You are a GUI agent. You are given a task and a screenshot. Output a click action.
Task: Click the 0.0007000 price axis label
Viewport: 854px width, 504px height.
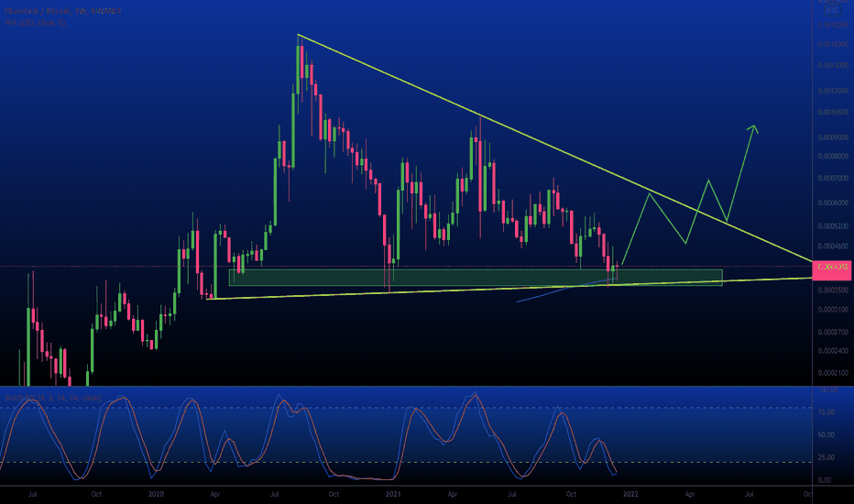point(833,178)
